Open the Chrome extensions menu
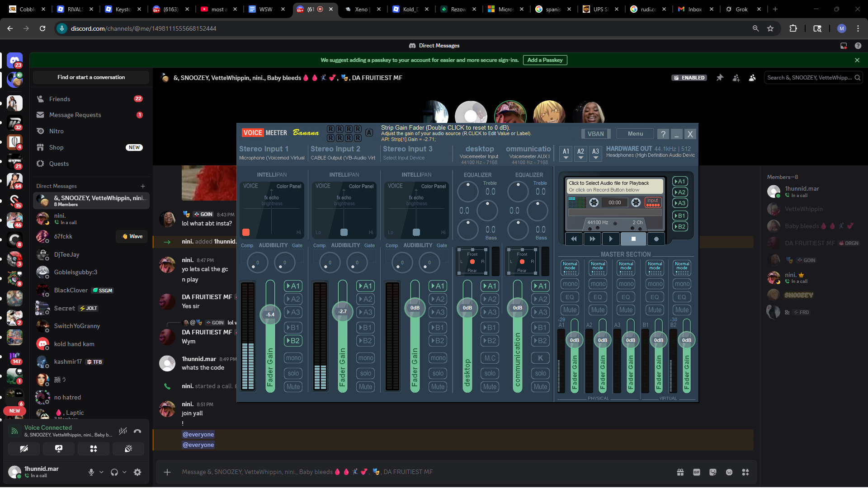Image resolution: width=868 pixels, height=488 pixels. (793, 28)
